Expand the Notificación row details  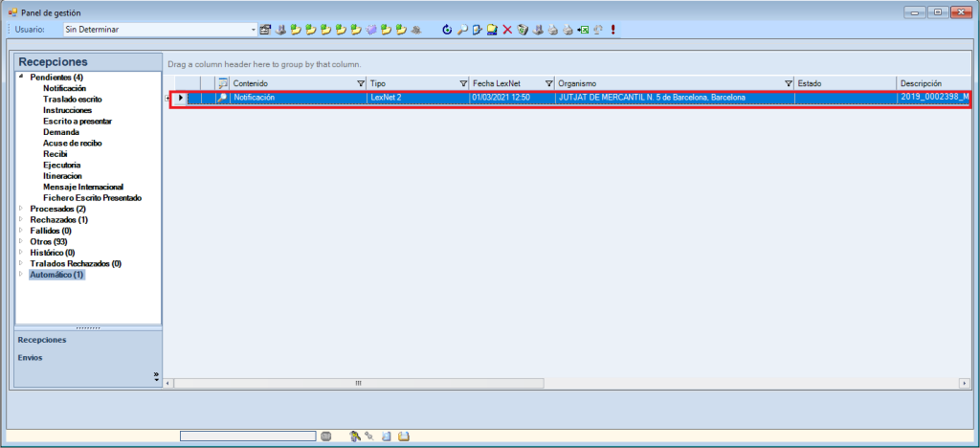click(x=168, y=98)
